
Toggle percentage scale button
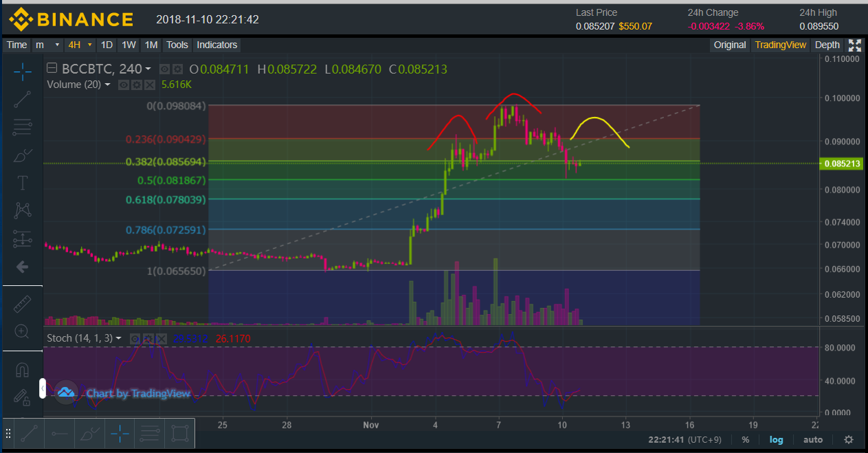[x=746, y=439]
